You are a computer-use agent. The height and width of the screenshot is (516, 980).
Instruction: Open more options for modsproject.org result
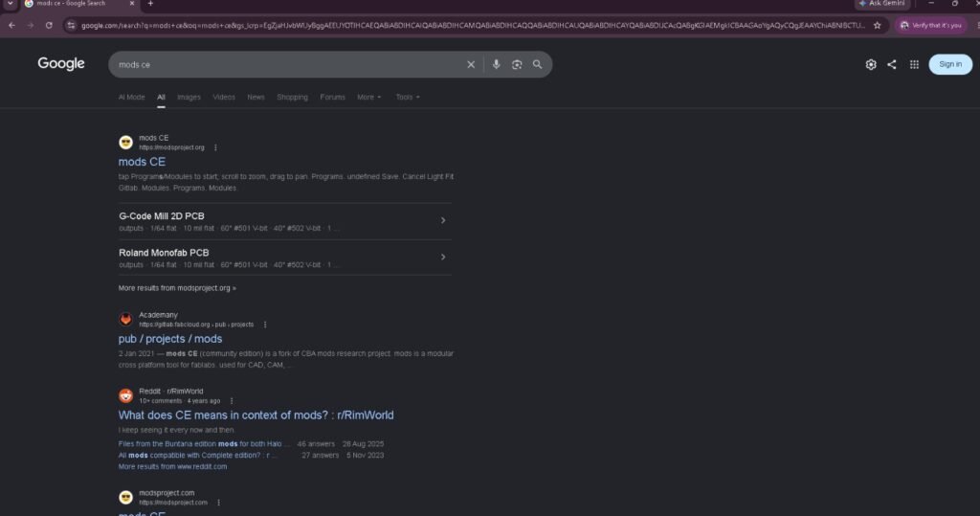coord(215,147)
